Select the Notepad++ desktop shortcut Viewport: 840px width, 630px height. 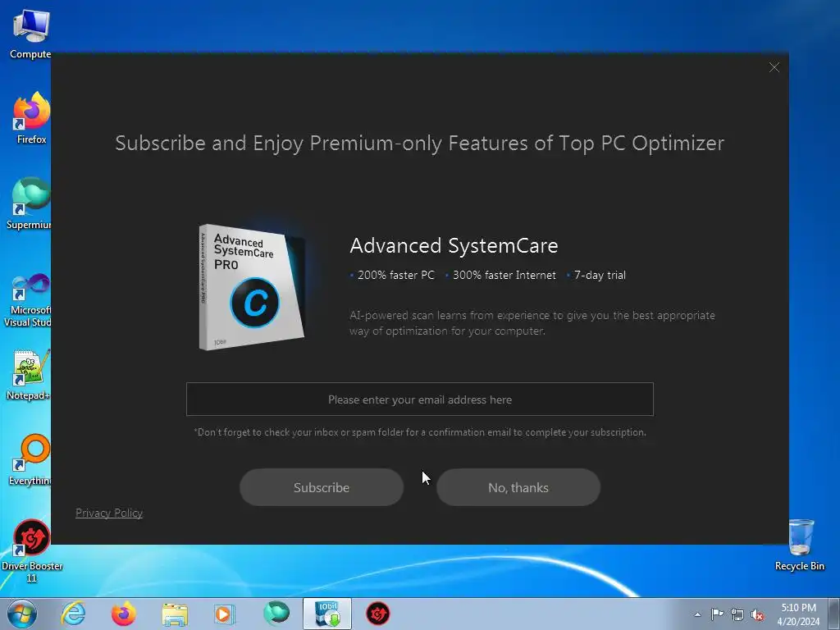(x=29, y=375)
